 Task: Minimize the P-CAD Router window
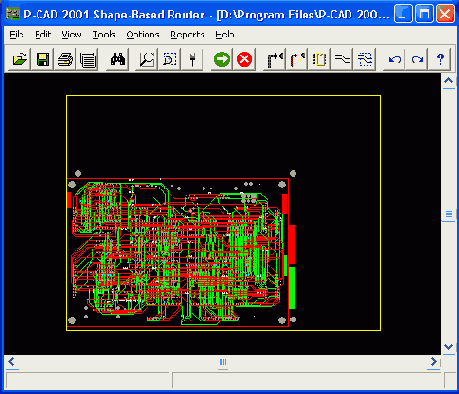[403, 14]
